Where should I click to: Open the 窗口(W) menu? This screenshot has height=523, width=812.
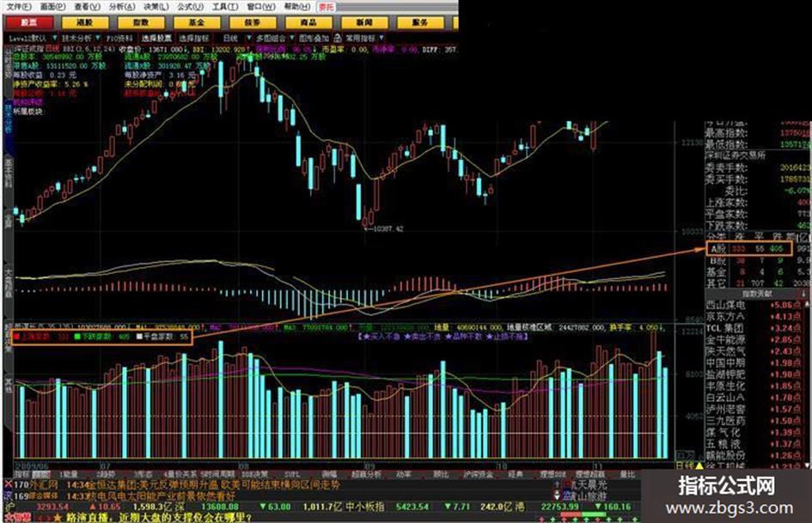coord(261,7)
